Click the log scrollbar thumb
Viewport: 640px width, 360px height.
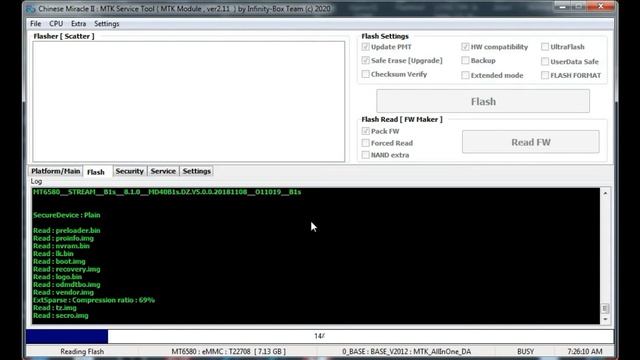(605, 308)
